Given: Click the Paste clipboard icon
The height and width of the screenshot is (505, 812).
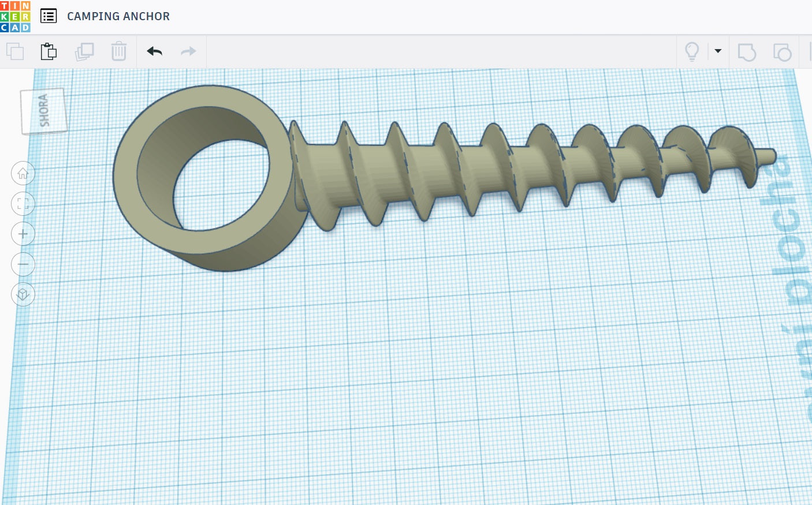Looking at the screenshot, I should click(49, 51).
